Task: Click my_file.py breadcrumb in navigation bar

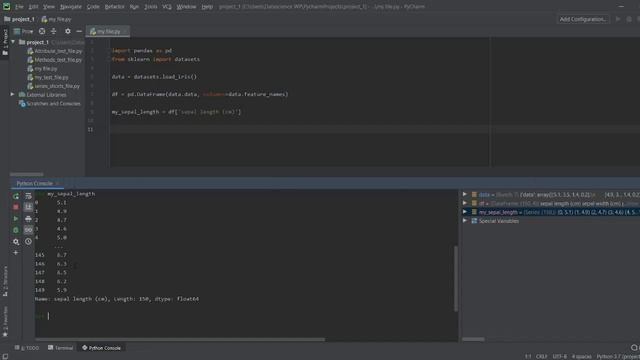Action: (56, 19)
